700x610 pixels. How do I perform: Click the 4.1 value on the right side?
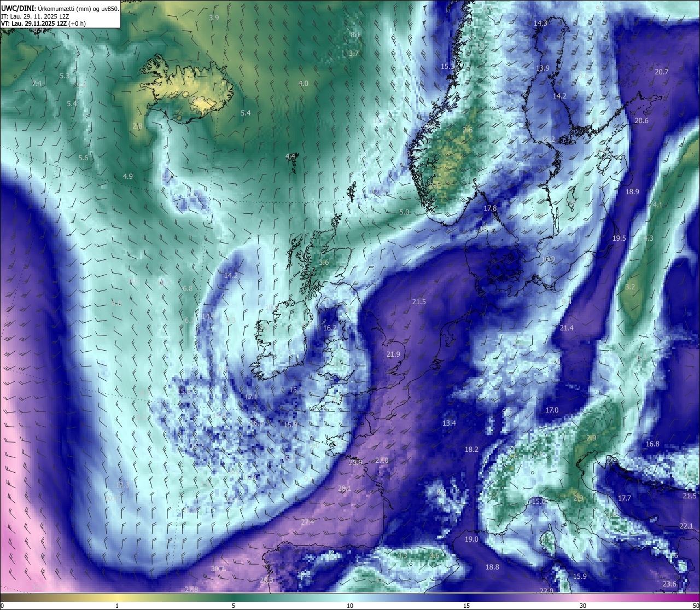click(658, 205)
